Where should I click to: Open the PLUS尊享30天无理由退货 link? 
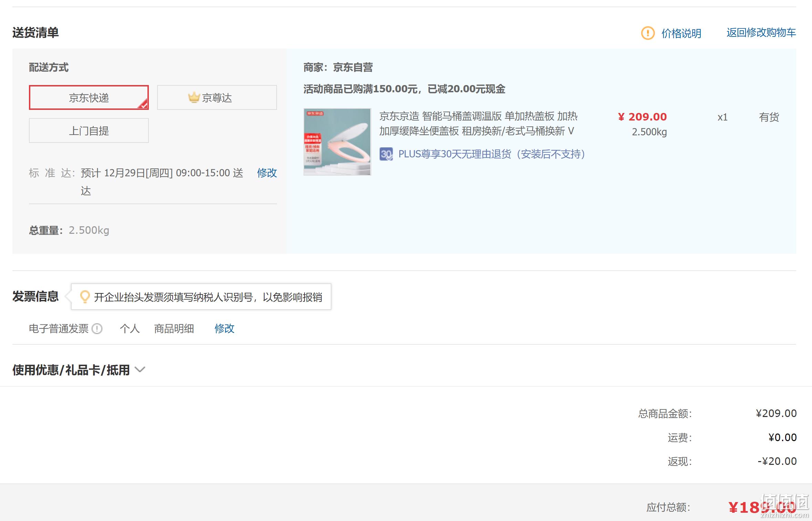click(x=492, y=154)
